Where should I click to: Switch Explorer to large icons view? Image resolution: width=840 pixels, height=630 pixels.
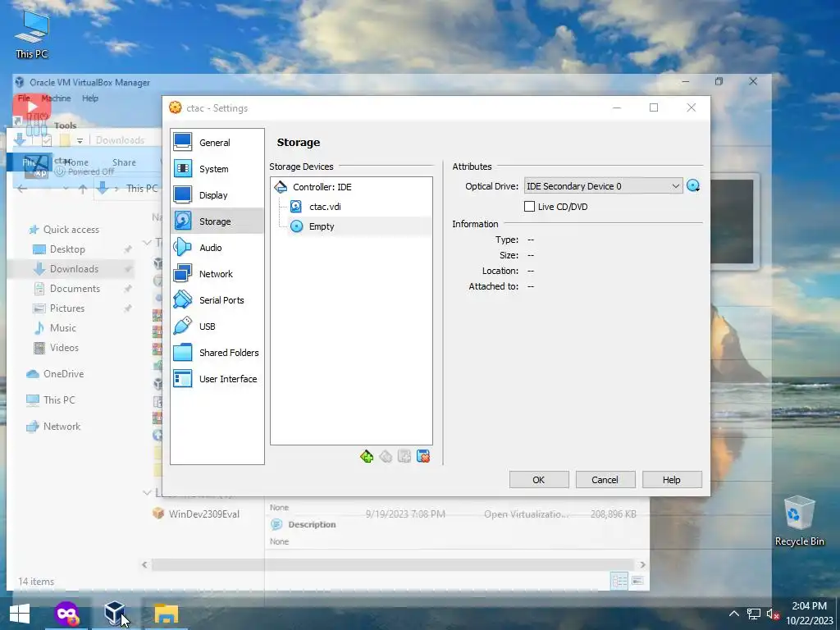(637, 582)
